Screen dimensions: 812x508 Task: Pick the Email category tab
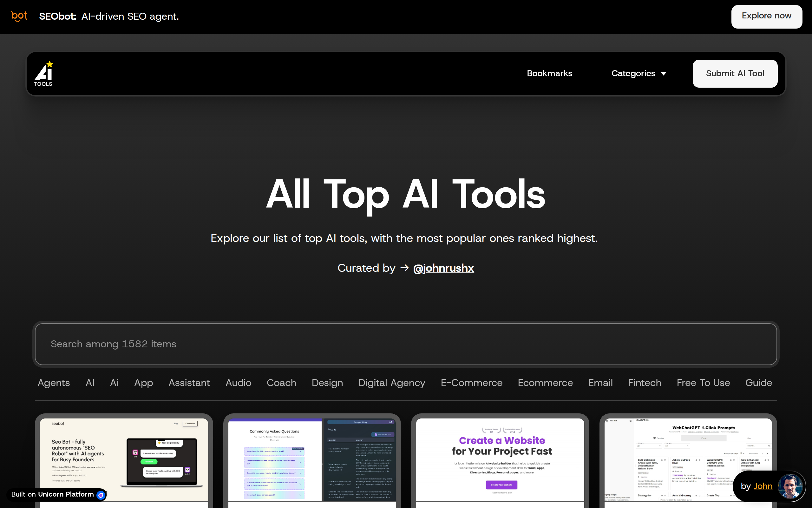click(600, 383)
